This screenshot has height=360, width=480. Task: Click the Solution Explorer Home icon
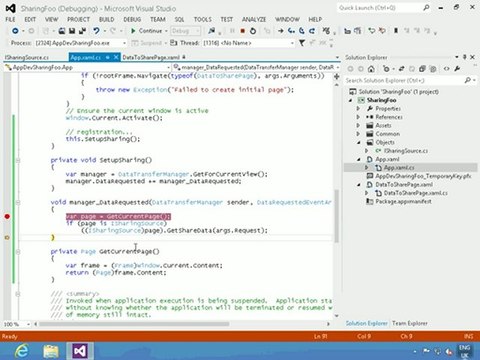tap(371, 69)
